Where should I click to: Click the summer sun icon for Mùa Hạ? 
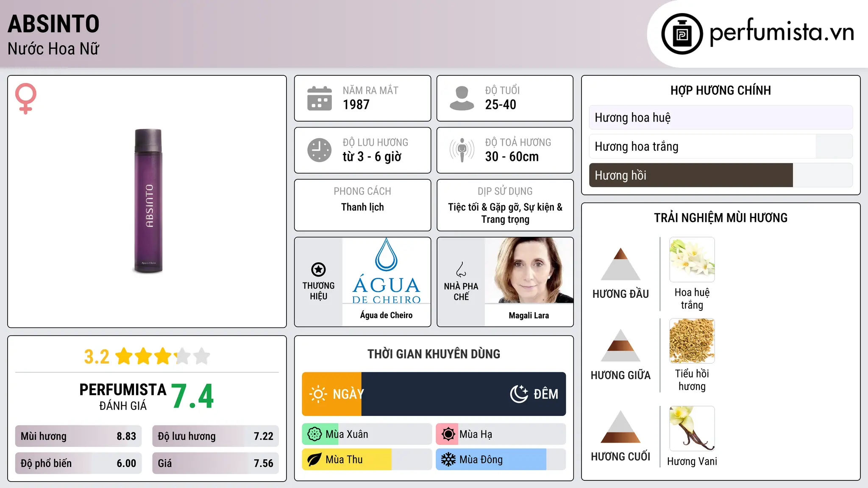448,434
